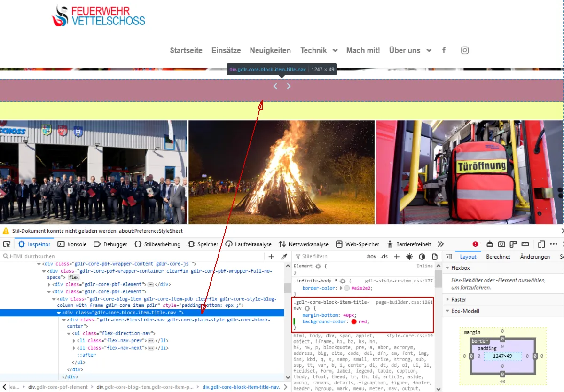The height and width of the screenshot is (392, 564).
Task: Click the element picker icon in devtools
Action: 7,244
